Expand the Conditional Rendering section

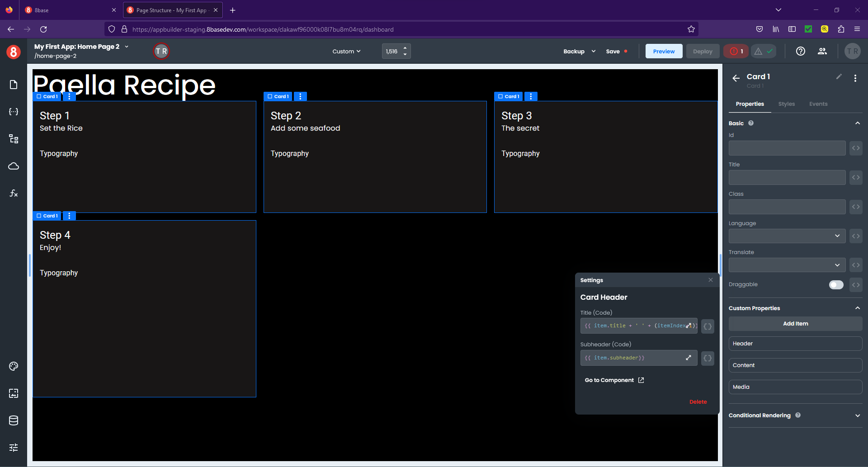coord(857,415)
